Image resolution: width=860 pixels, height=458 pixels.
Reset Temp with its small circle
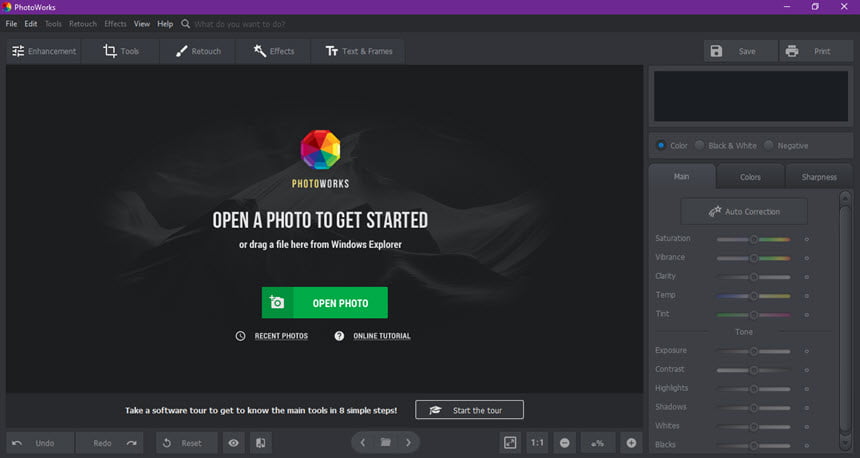[x=807, y=296]
